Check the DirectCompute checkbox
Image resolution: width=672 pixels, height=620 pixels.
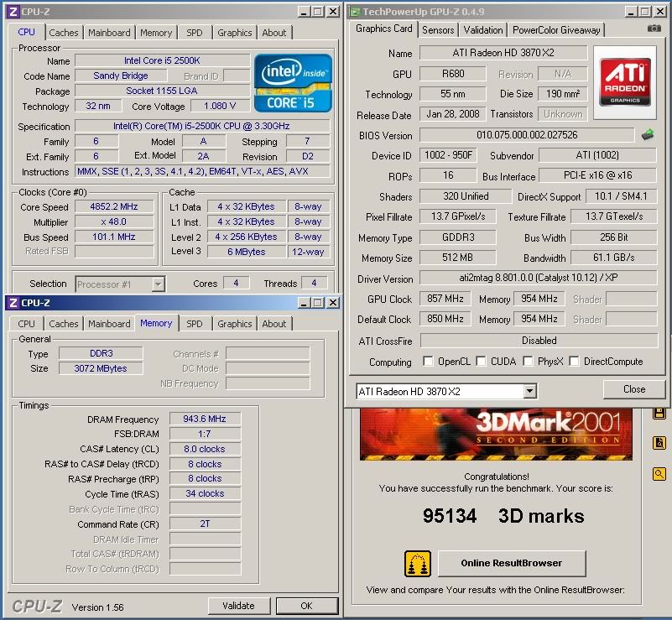574,362
